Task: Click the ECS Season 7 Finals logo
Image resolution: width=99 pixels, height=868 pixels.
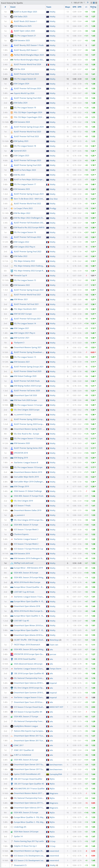Action: (12, 506)
